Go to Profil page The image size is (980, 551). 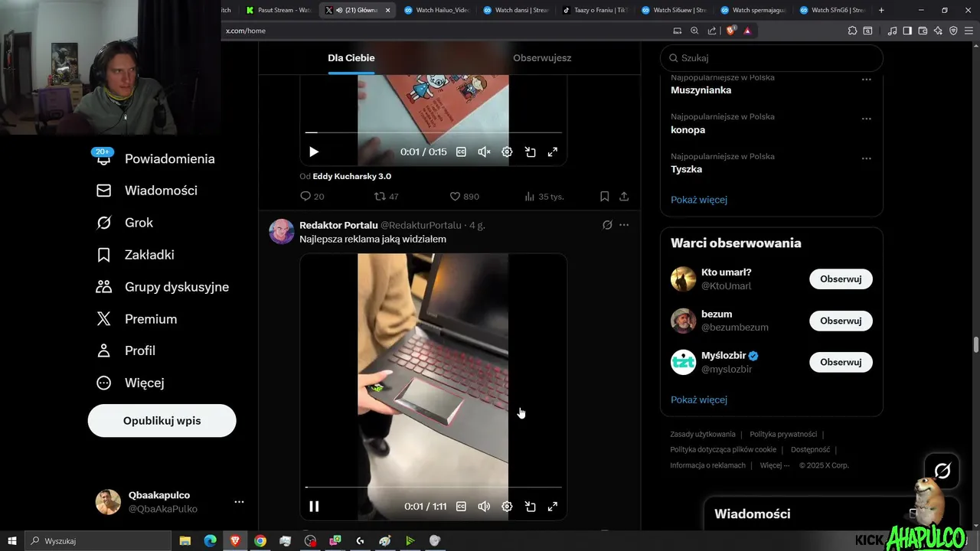coord(126,350)
